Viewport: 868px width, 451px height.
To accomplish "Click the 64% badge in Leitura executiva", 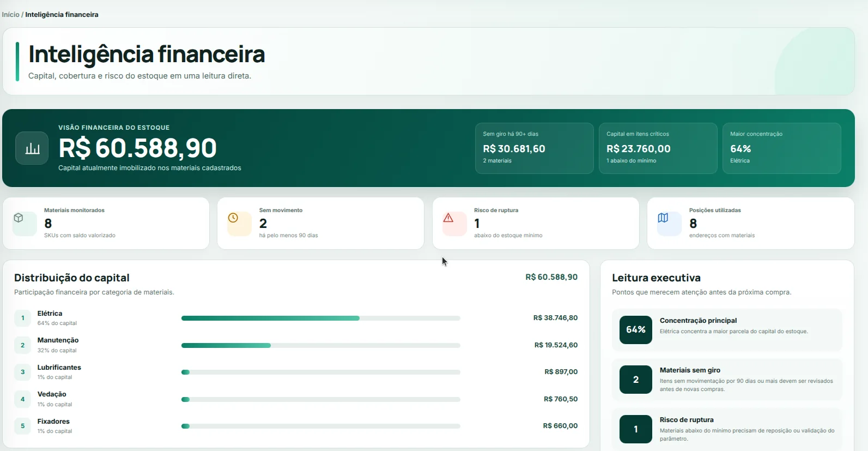I will 636,330.
